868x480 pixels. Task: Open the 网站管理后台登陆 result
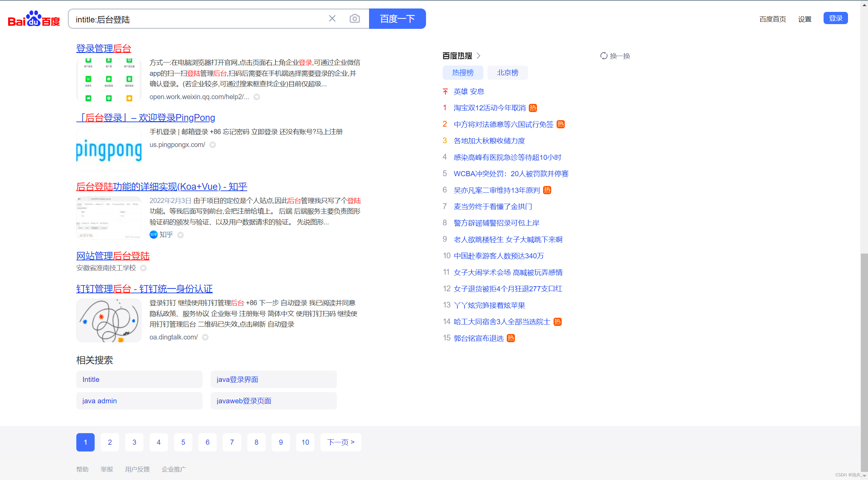coord(113,256)
